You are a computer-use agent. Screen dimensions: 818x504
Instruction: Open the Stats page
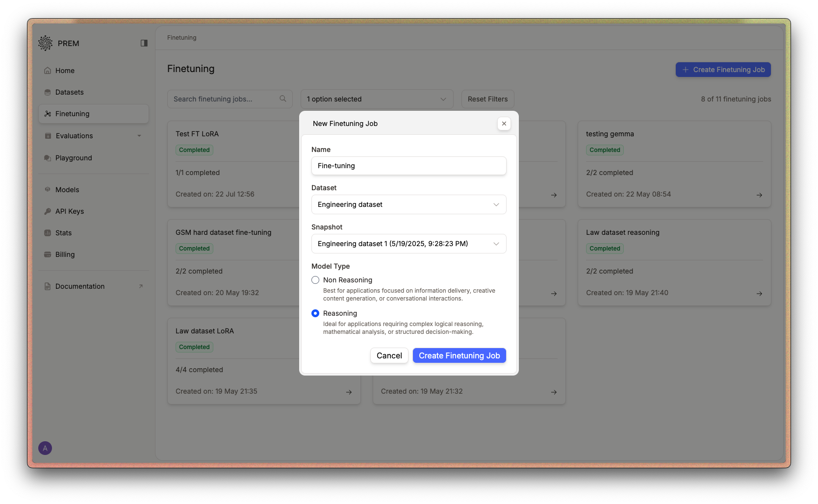[x=94, y=233]
